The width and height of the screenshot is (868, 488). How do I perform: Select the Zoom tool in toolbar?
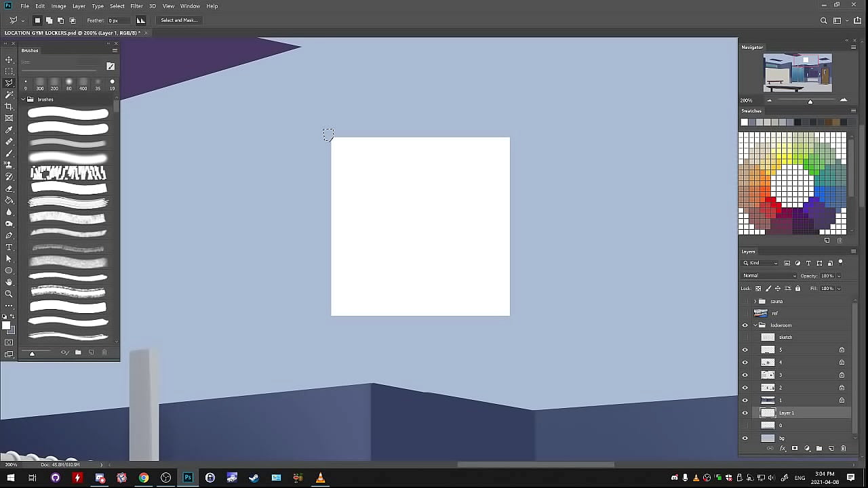pyautogui.click(x=9, y=293)
